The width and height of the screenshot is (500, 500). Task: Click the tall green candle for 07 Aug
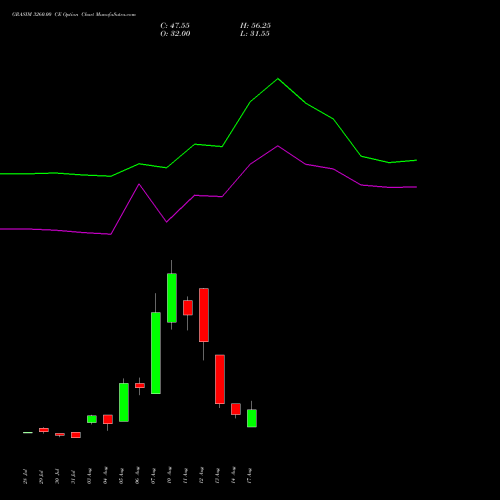point(156,353)
